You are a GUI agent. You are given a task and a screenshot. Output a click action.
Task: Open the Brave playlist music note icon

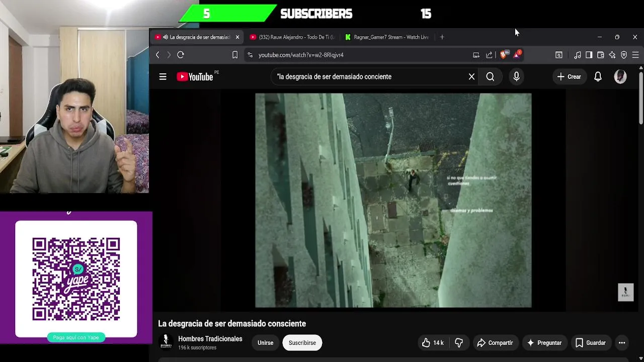point(578,55)
